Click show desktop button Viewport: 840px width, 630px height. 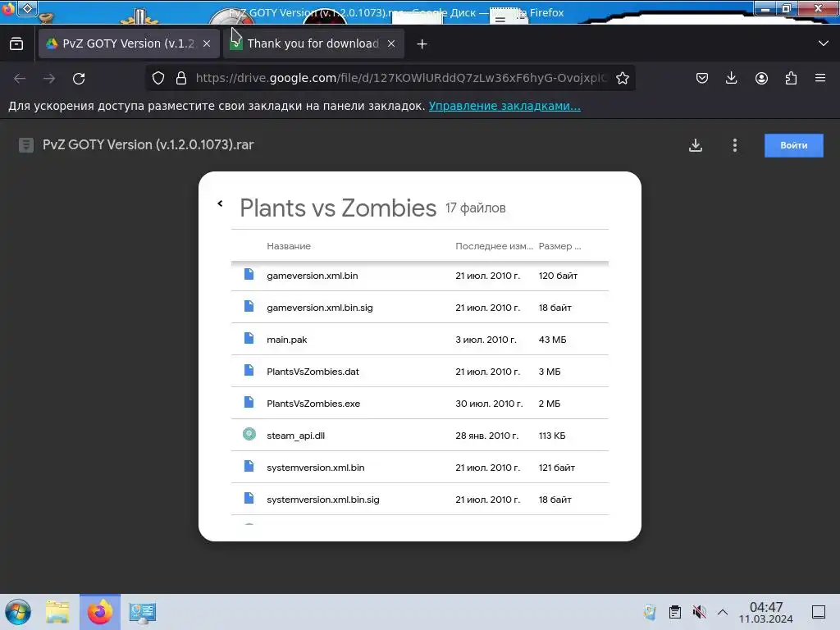(x=819, y=612)
